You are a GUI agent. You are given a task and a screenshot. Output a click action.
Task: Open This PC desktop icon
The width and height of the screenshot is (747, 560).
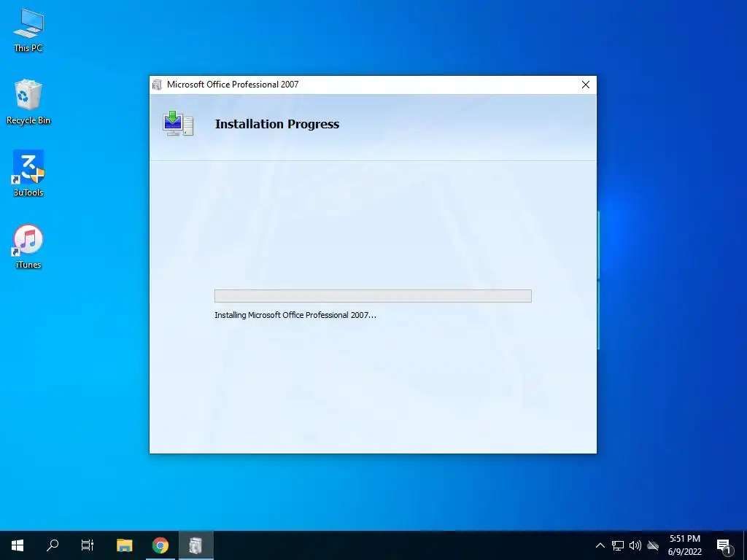click(28, 31)
